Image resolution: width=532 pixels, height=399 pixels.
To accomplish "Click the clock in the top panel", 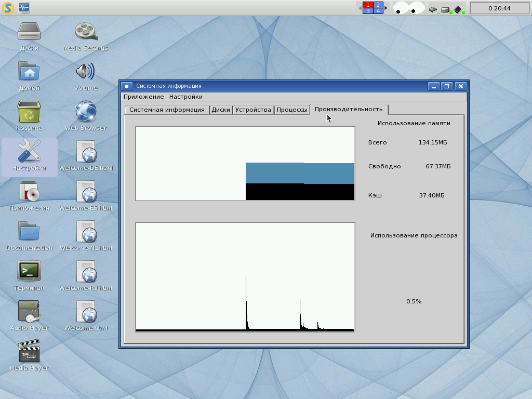I will pos(499,8).
